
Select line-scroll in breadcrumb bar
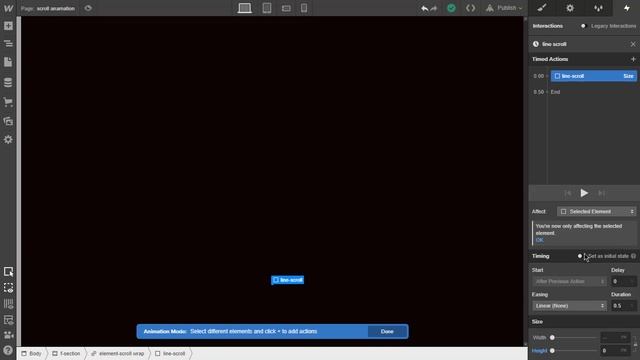[171, 353]
